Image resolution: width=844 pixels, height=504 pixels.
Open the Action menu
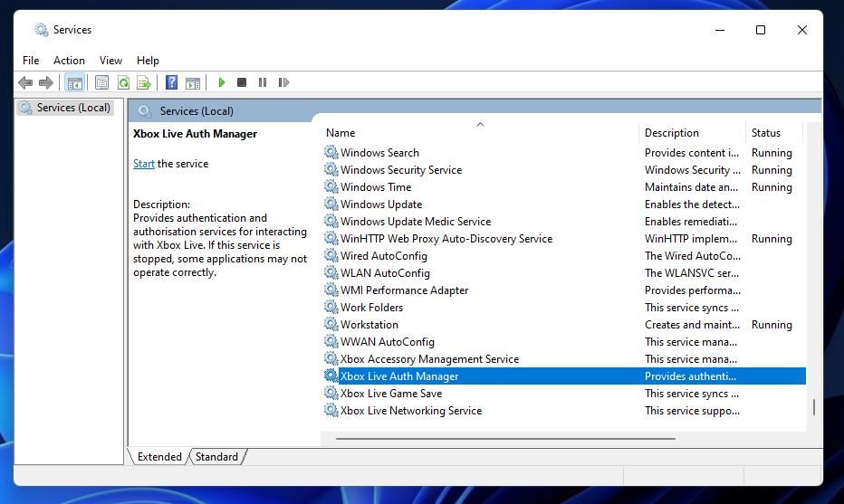[x=69, y=61]
